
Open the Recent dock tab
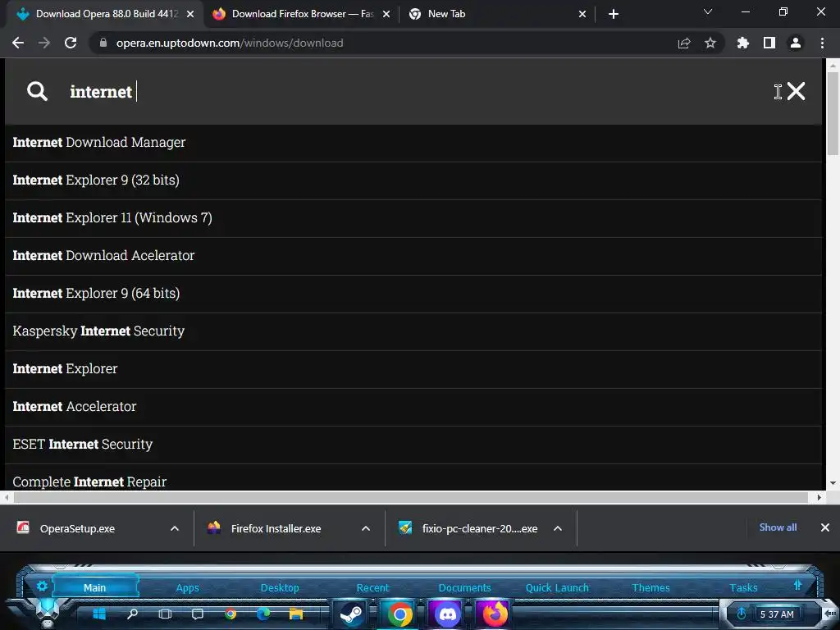pos(373,587)
